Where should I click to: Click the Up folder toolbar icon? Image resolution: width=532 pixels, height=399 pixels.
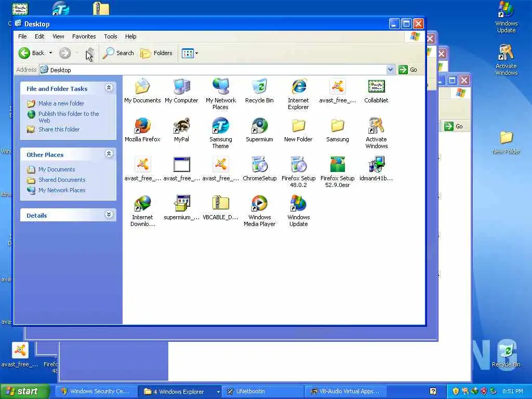[90, 53]
